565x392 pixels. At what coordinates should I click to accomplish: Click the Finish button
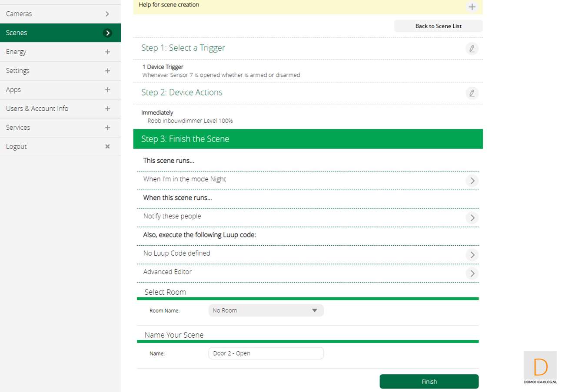(429, 382)
